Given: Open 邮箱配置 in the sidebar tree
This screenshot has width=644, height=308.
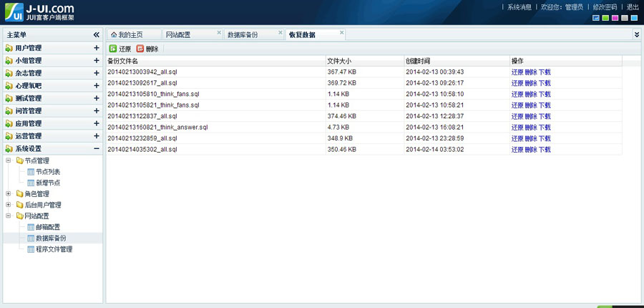Looking at the screenshot, I should click(48, 226).
